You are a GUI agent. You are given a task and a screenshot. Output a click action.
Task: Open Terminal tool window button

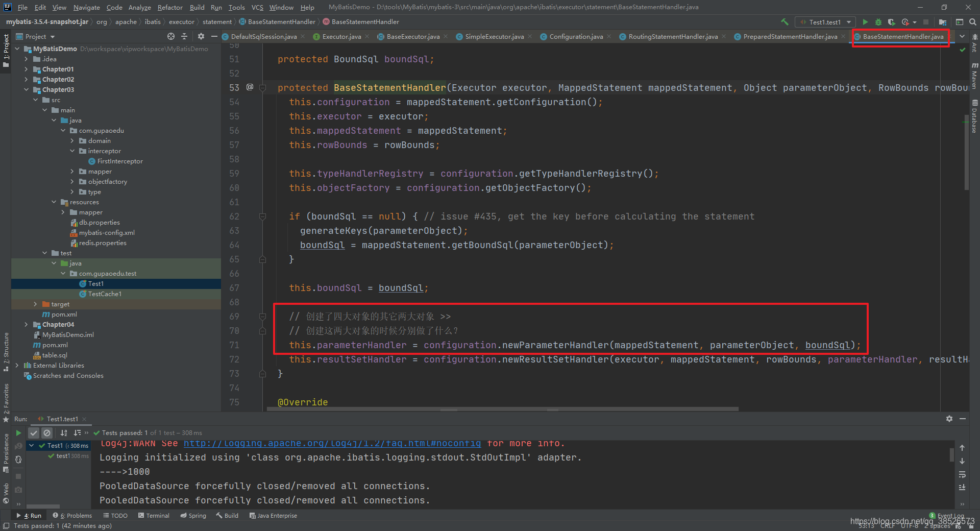(154, 516)
